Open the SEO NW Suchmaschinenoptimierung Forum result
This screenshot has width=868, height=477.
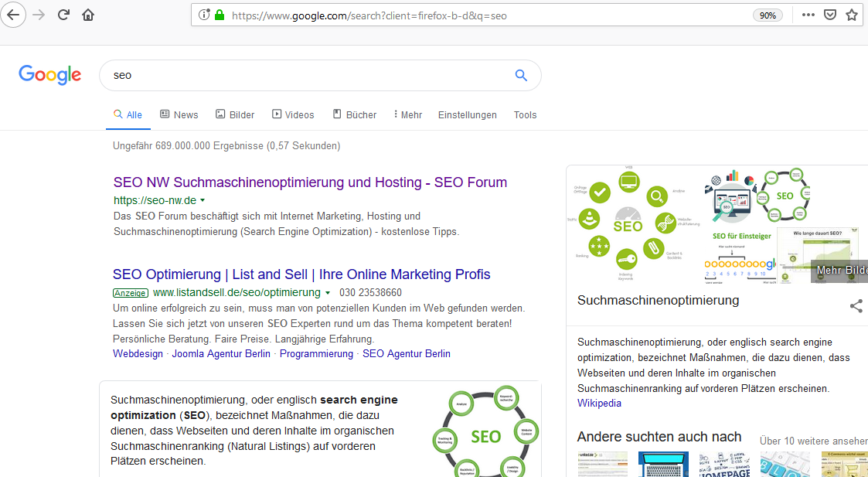point(310,182)
